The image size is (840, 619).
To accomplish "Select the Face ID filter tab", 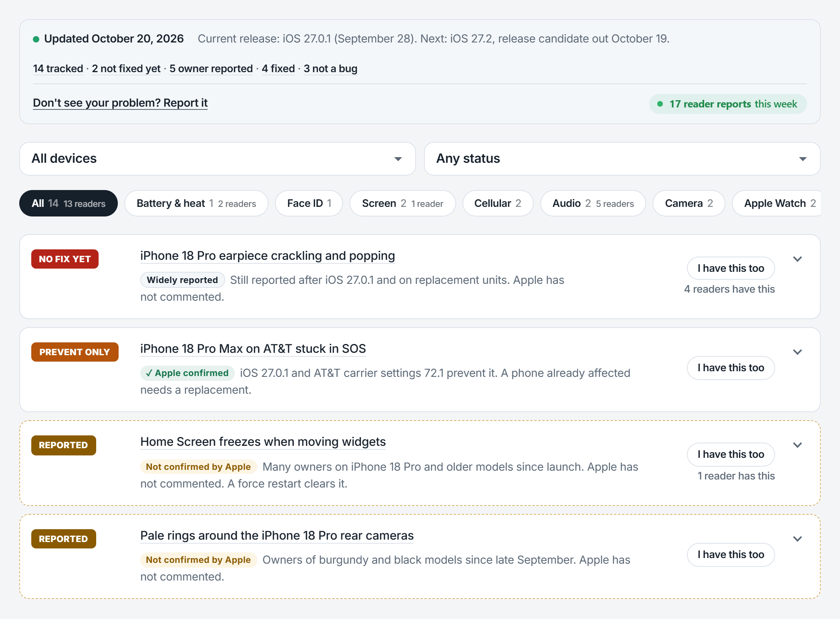I will pos(309,203).
